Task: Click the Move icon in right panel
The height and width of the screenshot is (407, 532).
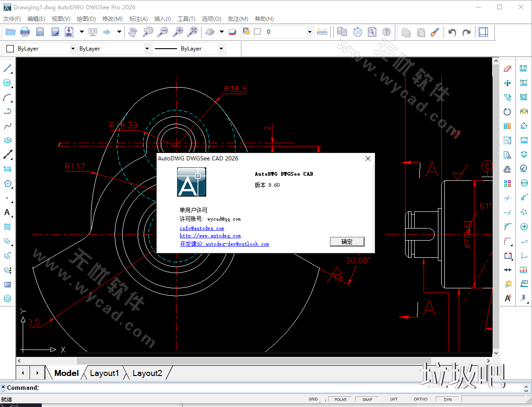Action: (507, 83)
